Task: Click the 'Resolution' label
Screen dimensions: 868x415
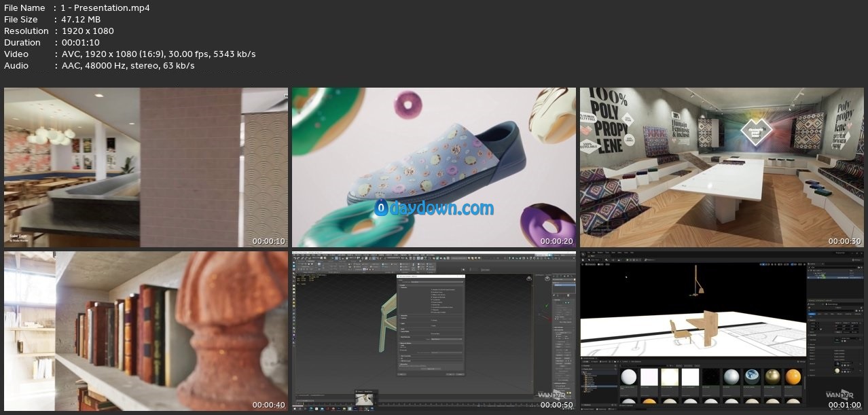Action: [x=26, y=31]
